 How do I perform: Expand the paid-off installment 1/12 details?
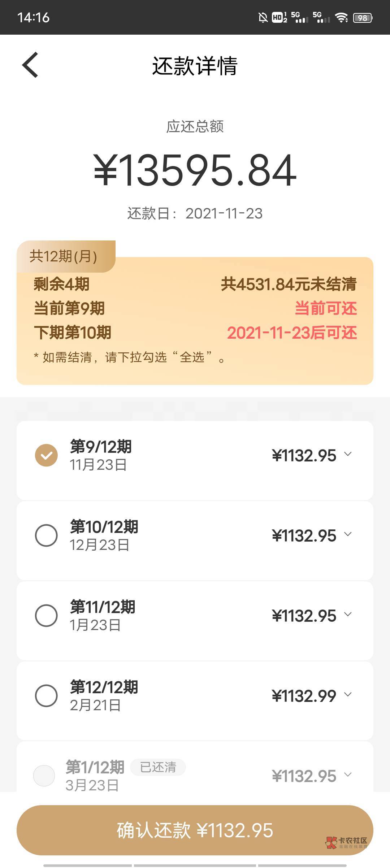pyautogui.click(x=348, y=775)
